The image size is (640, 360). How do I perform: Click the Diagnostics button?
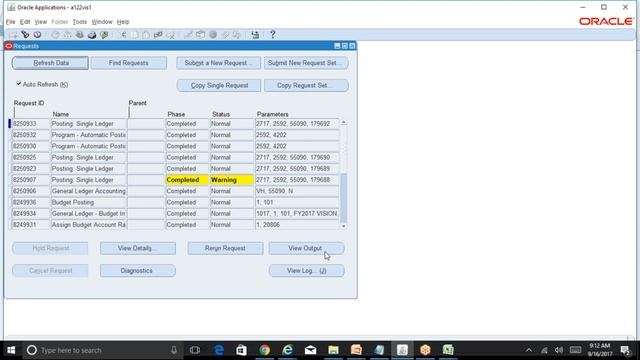click(138, 271)
